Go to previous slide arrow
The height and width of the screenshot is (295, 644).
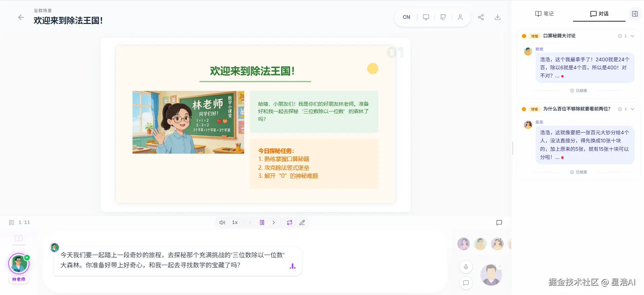250,223
